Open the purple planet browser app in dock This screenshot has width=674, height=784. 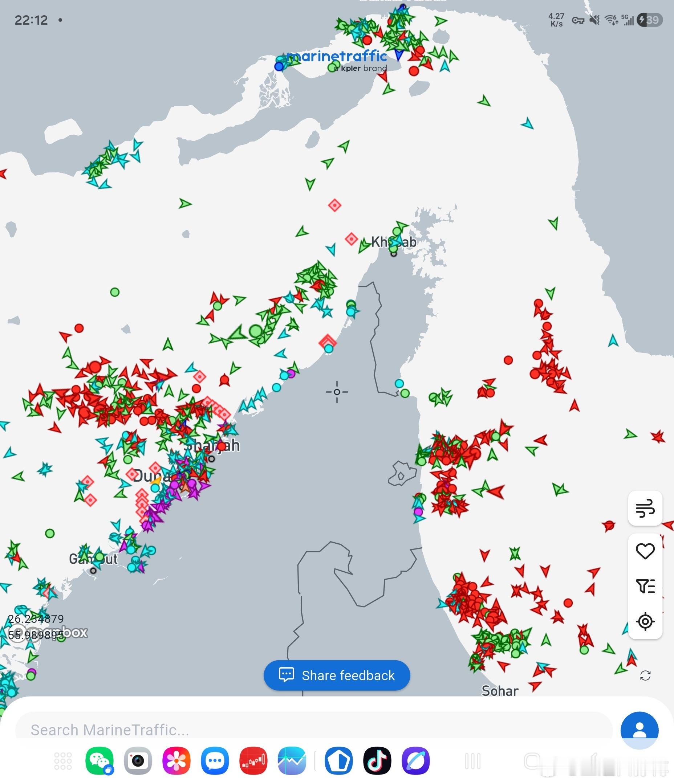415,760
